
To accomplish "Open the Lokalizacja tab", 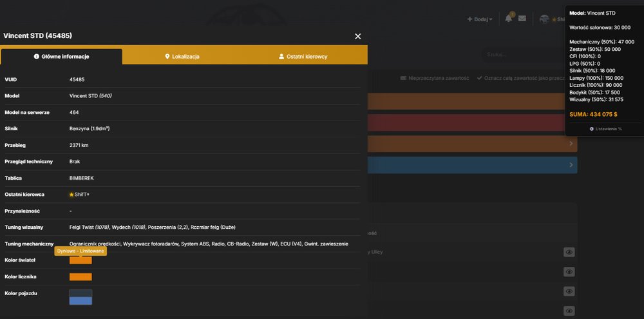I will 182,57.
